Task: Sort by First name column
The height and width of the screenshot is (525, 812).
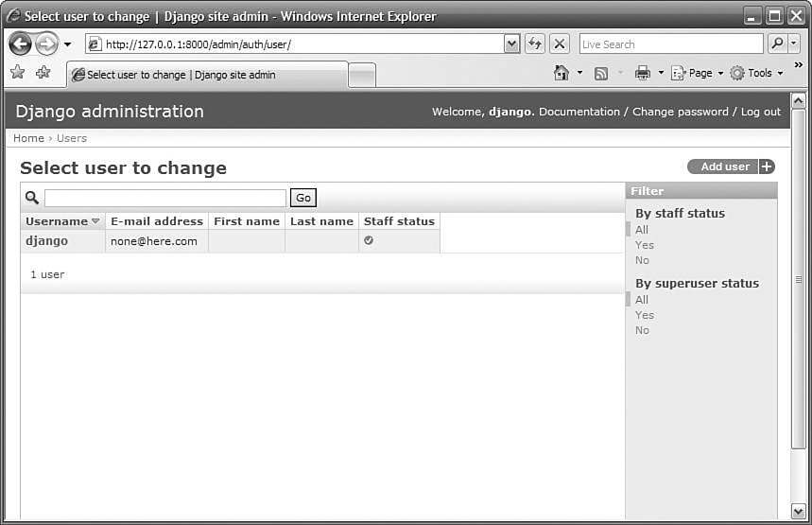Action: (x=247, y=221)
